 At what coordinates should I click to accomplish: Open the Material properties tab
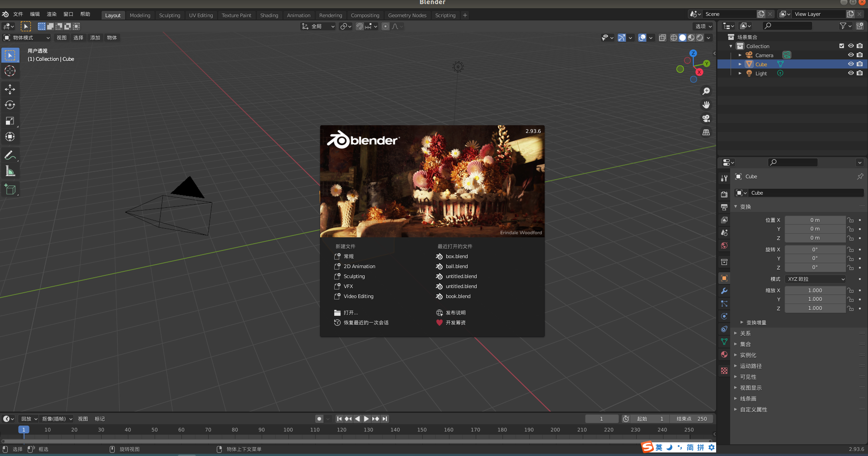click(724, 354)
